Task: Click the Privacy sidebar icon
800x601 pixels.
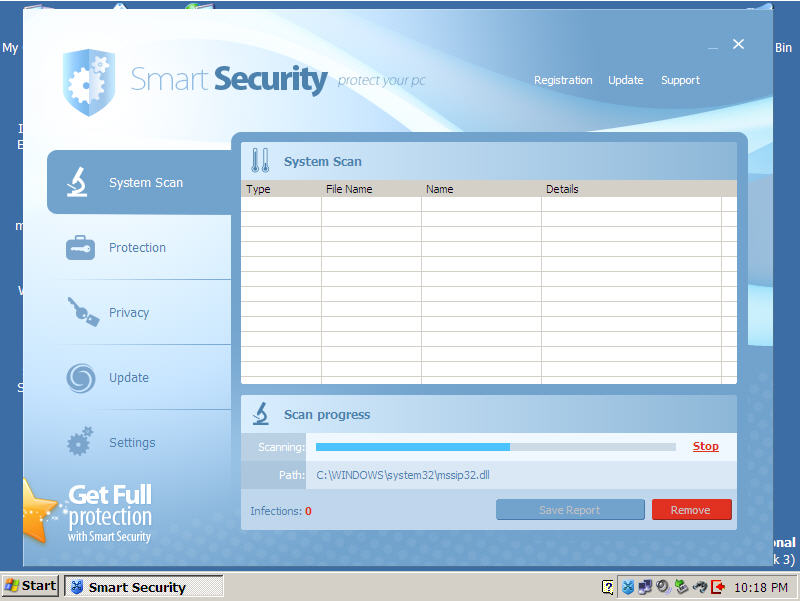Action: click(x=82, y=312)
